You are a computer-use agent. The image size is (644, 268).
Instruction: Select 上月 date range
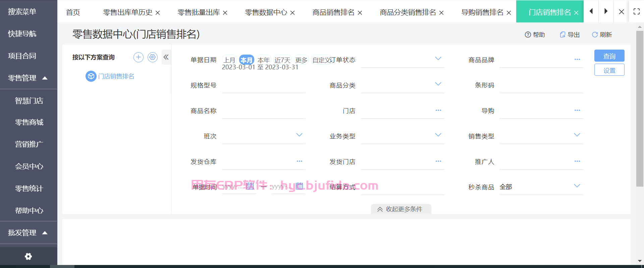229,60
